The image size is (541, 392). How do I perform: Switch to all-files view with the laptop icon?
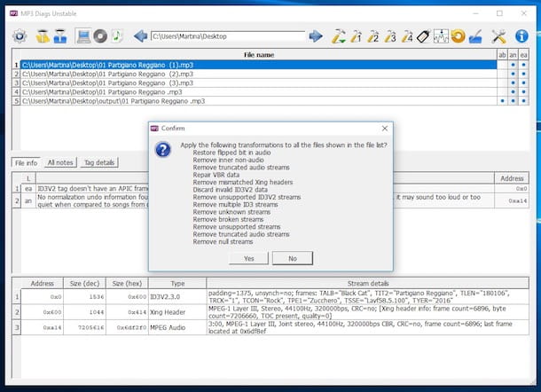tap(83, 35)
